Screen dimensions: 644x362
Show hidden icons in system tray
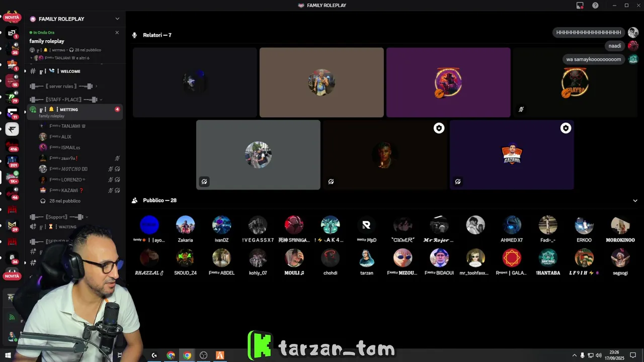pos(575,355)
